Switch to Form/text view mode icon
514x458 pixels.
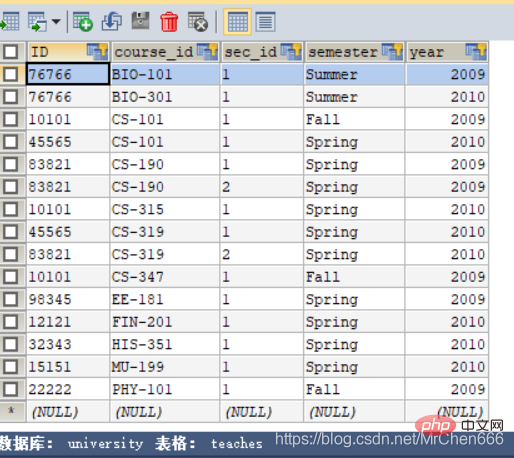click(265, 22)
